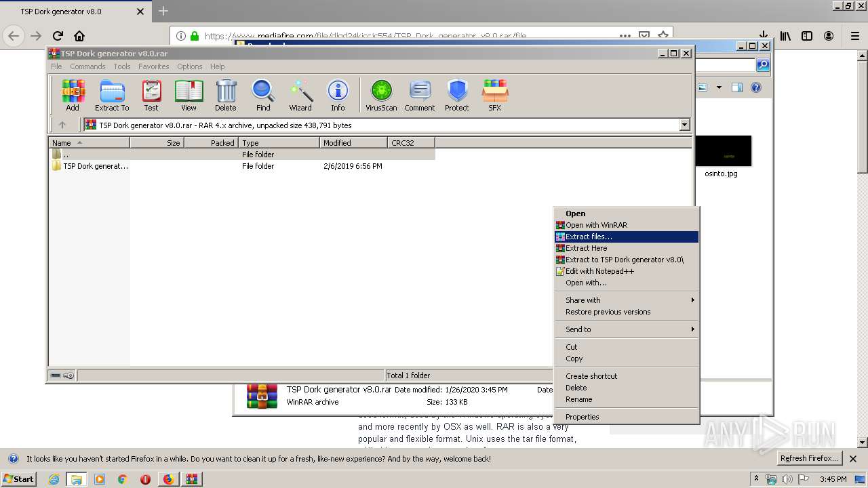The width and height of the screenshot is (868, 488).
Task: Click the Firefox taskbar icon
Action: [168, 479]
